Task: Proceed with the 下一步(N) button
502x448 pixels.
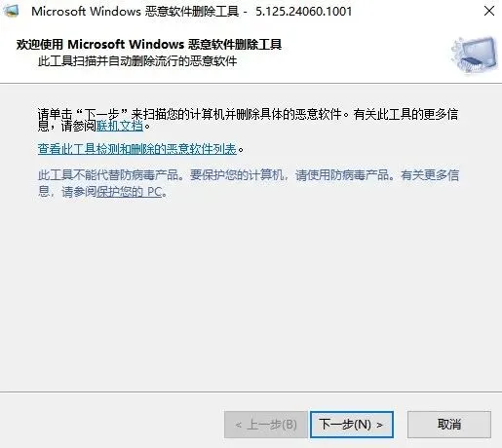Action: [352, 425]
